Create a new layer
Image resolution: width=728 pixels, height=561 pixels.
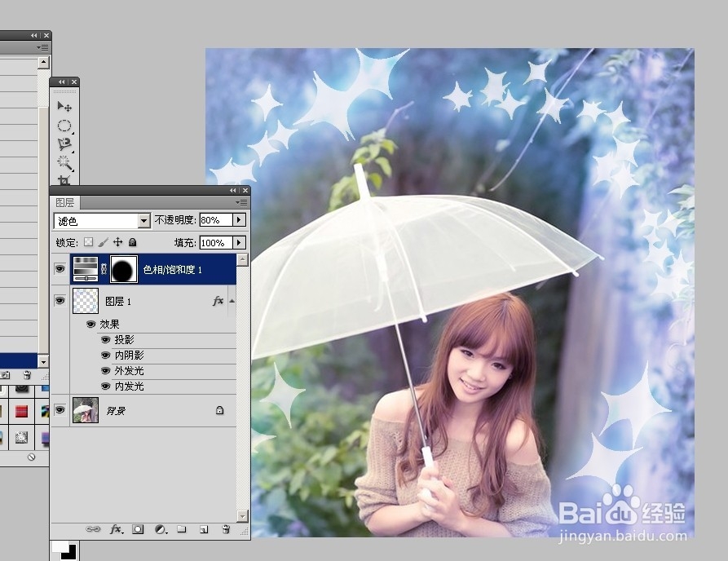(203, 529)
